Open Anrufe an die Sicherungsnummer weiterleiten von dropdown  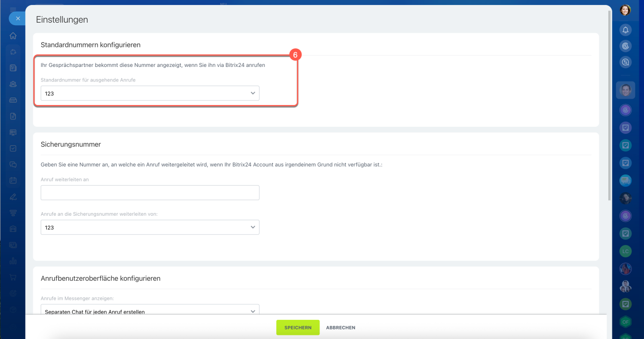pos(150,227)
